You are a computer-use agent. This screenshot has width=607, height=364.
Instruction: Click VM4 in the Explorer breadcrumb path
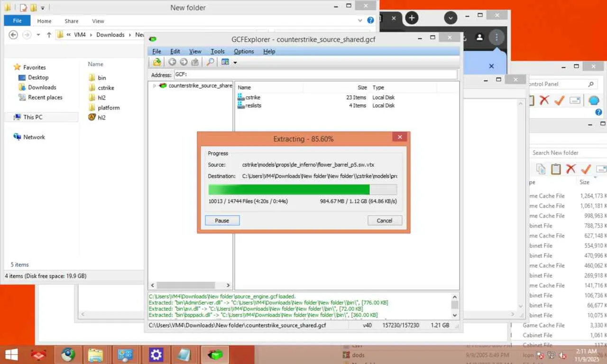[80, 35]
